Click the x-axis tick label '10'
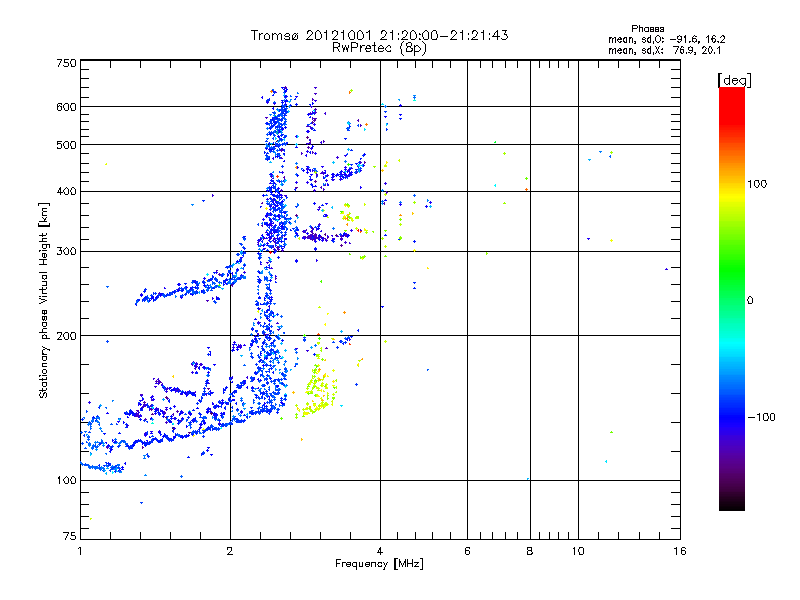 click(x=578, y=551)
